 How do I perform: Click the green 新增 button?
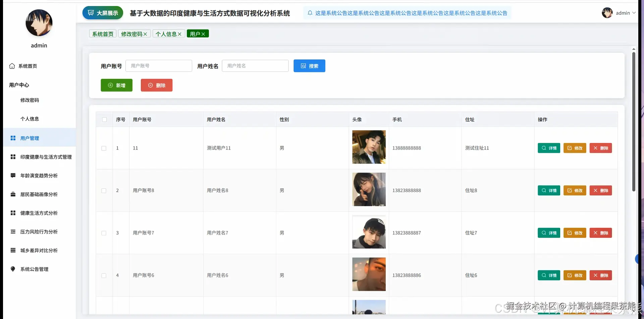[116, 85]
